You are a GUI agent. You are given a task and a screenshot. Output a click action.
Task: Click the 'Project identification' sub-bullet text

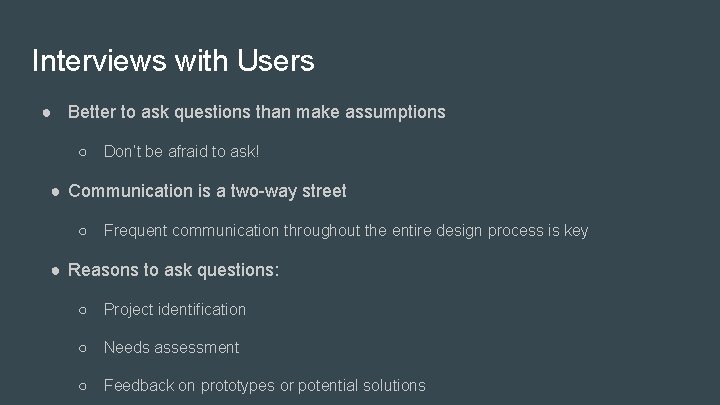click(175, 309)
